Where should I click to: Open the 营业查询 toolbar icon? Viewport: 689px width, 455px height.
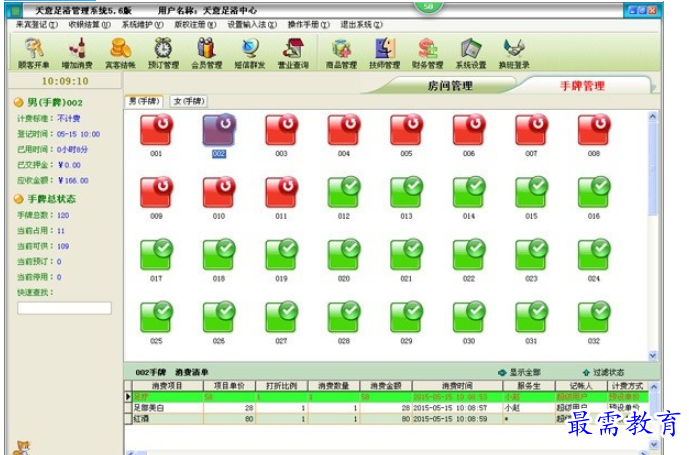pyautogui.click(x=293, y=53)
